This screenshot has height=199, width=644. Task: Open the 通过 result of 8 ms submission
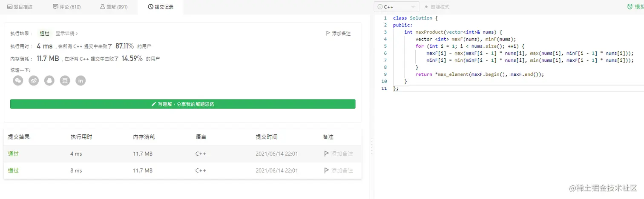coord(14,171)
